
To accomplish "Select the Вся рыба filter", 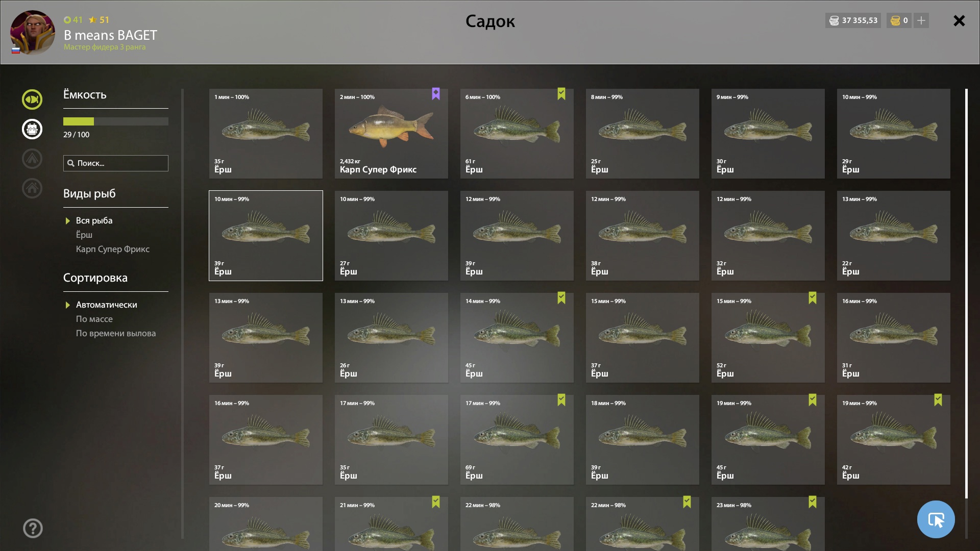I will [x=94, y=220].
